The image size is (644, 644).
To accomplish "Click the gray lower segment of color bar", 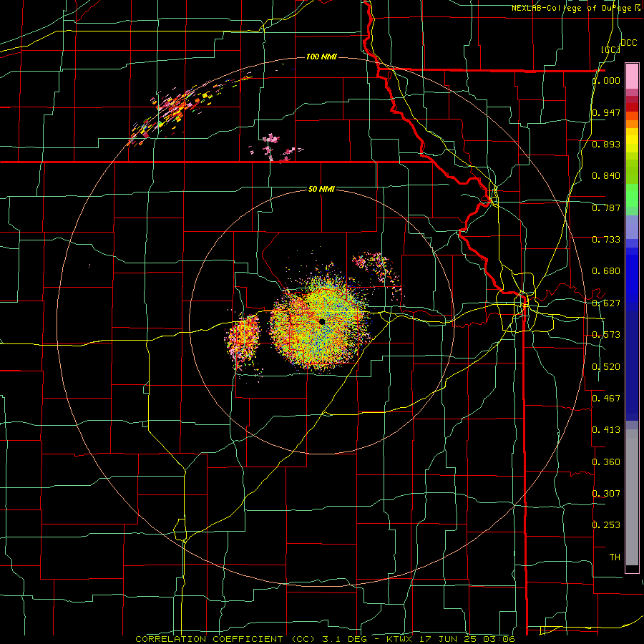I will [x=632, y=497].
